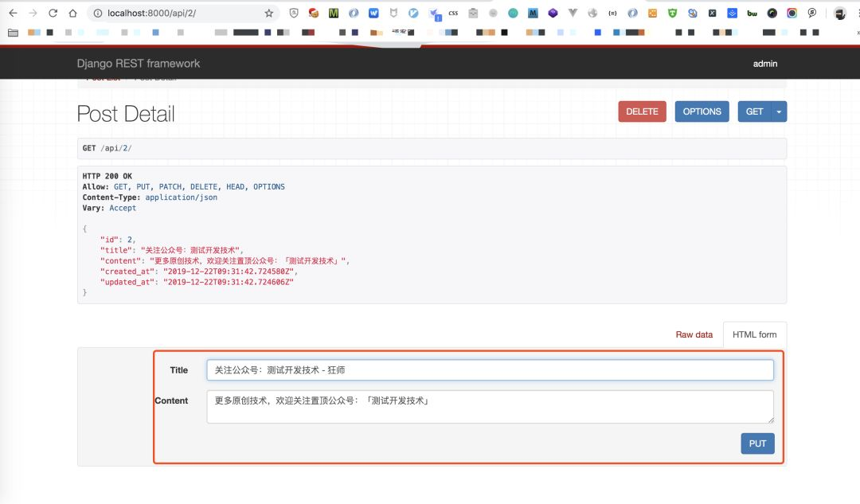860x504 pixels.
Task: Submit the form with the PUT button
Action: (757, 443)
